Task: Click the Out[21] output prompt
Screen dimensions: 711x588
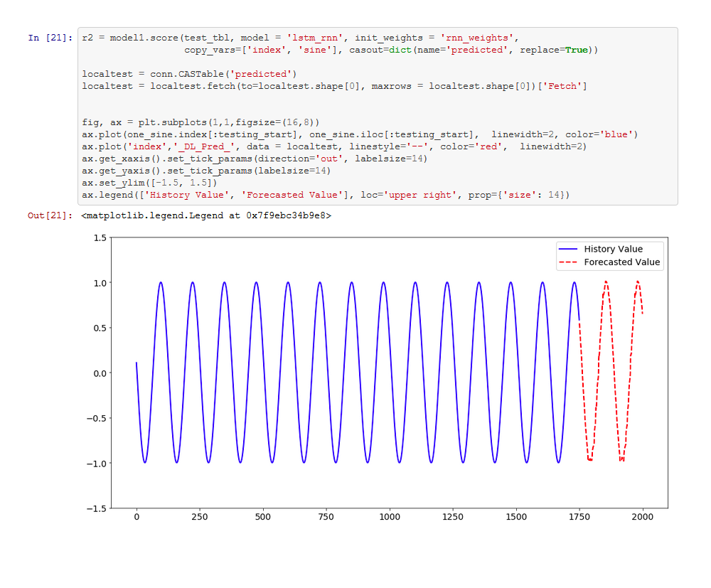Action: coord(50,215)
